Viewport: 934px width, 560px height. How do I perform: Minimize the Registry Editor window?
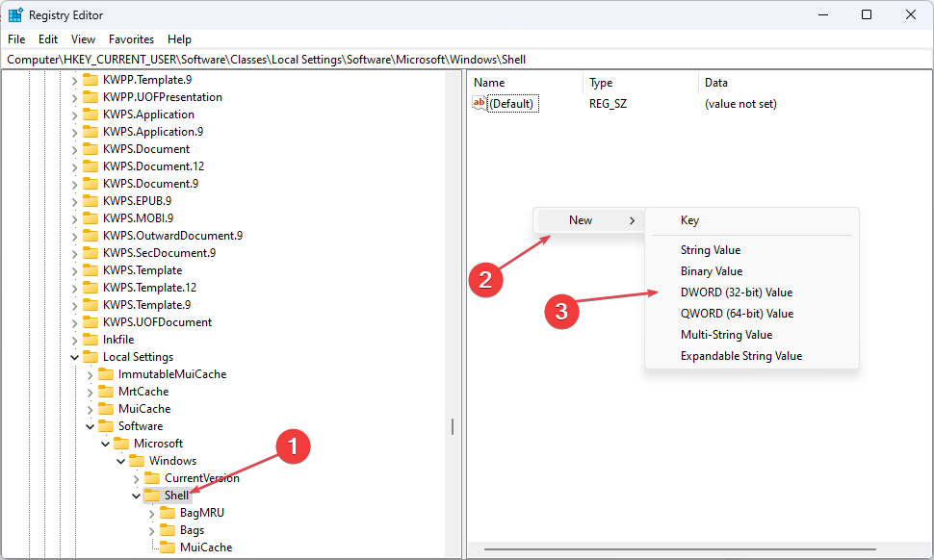point(823,14)
